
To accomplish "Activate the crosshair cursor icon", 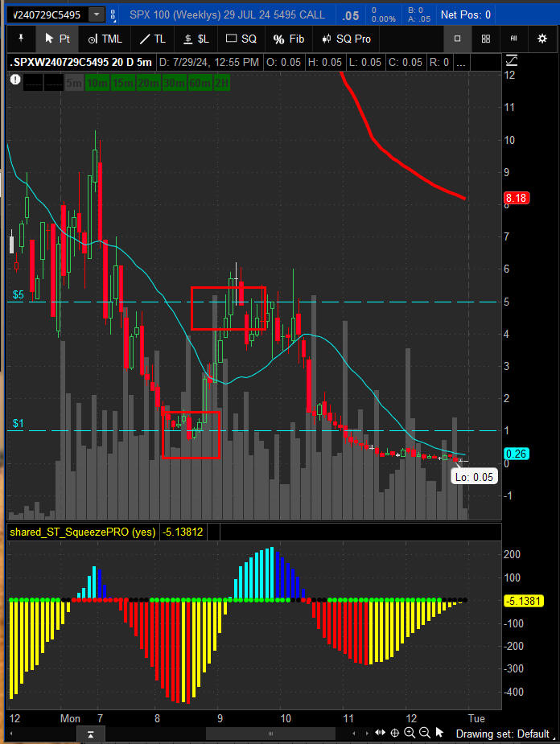I will pos(394,733).
